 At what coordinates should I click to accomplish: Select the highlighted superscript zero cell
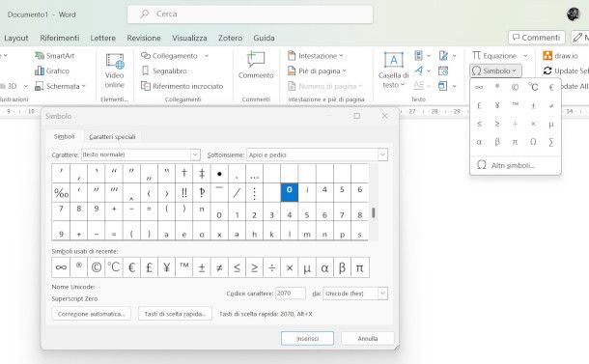[x=290, y=192]
